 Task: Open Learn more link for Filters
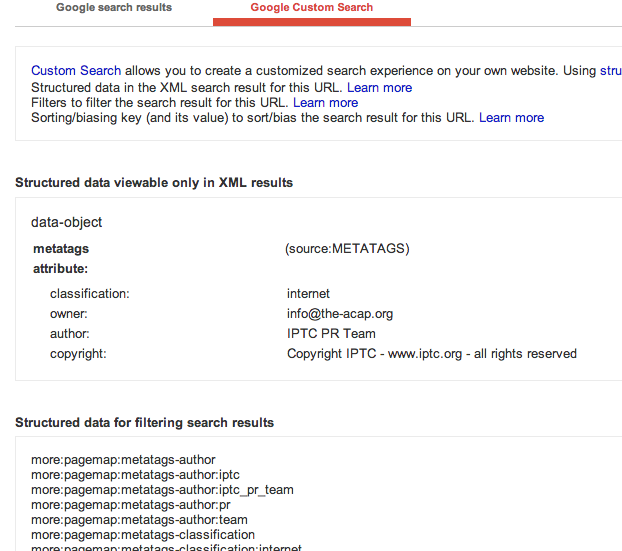point(325,102)
